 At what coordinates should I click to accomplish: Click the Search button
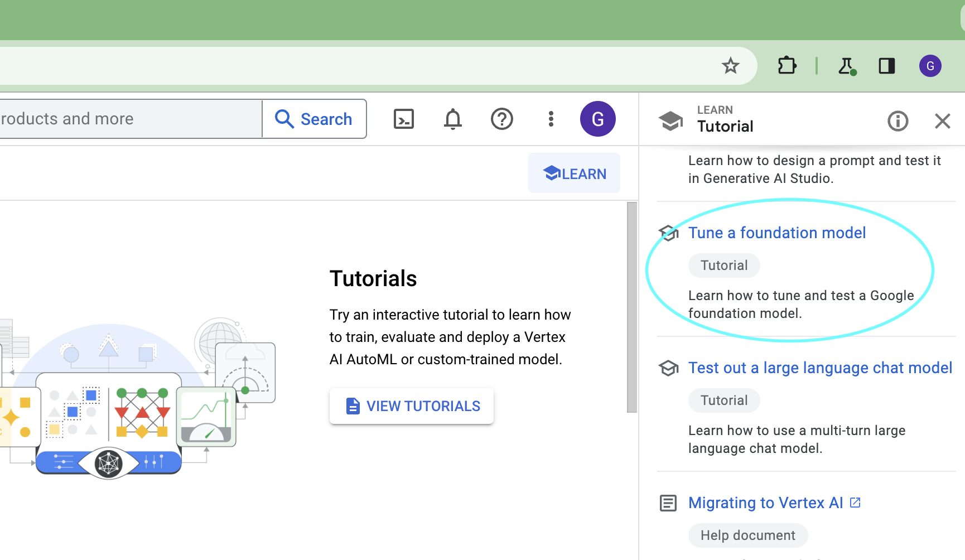pos(314,119)
